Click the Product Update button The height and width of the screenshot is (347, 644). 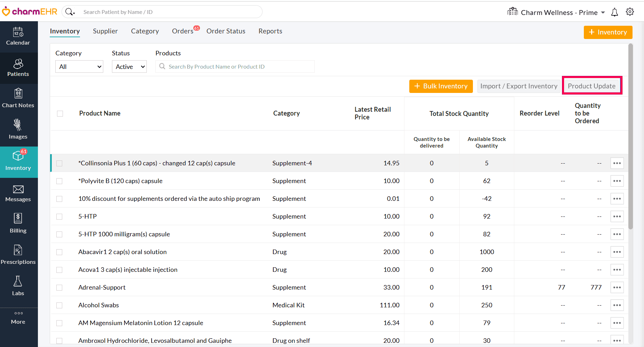pyautogui.click(x=591, y=86)
